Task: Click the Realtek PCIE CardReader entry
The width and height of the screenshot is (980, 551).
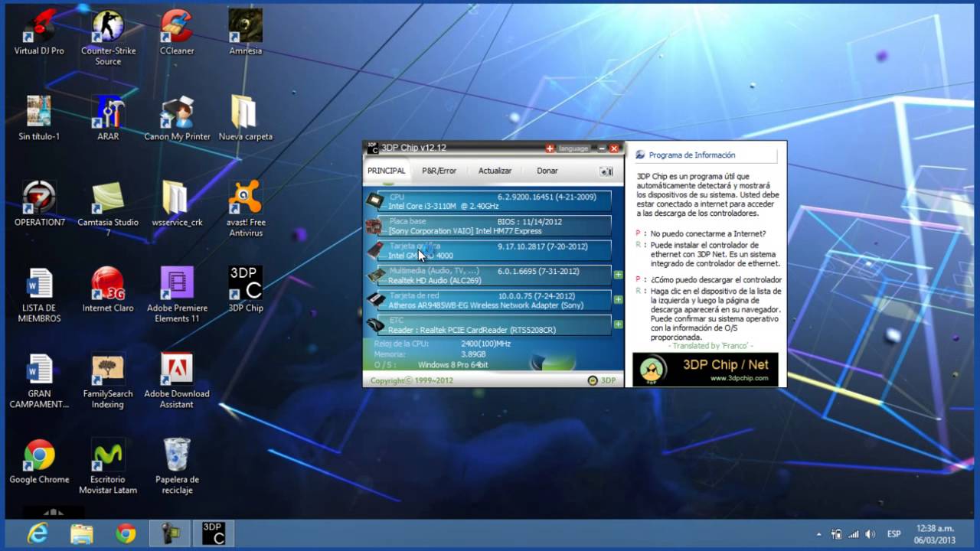Action: point(495,324)
